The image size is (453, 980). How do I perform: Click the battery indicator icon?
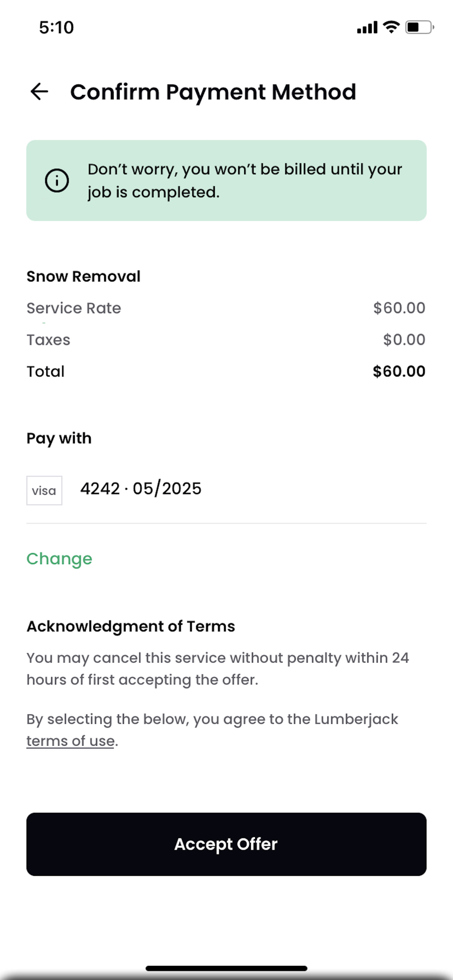point(419,27)
